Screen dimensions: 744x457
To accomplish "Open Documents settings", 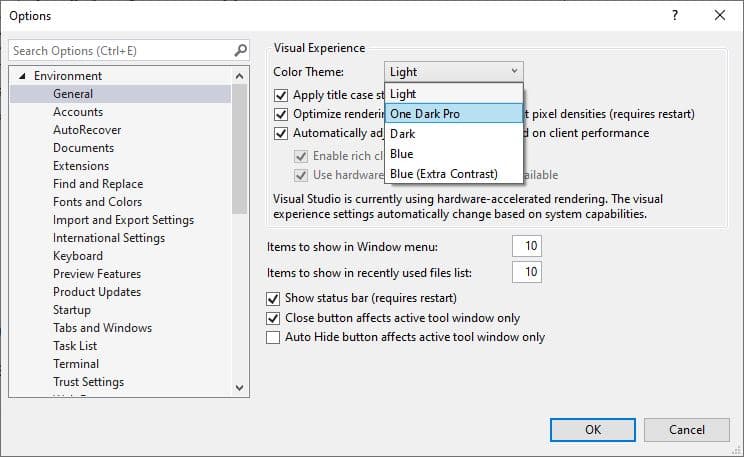I will 84,148.
